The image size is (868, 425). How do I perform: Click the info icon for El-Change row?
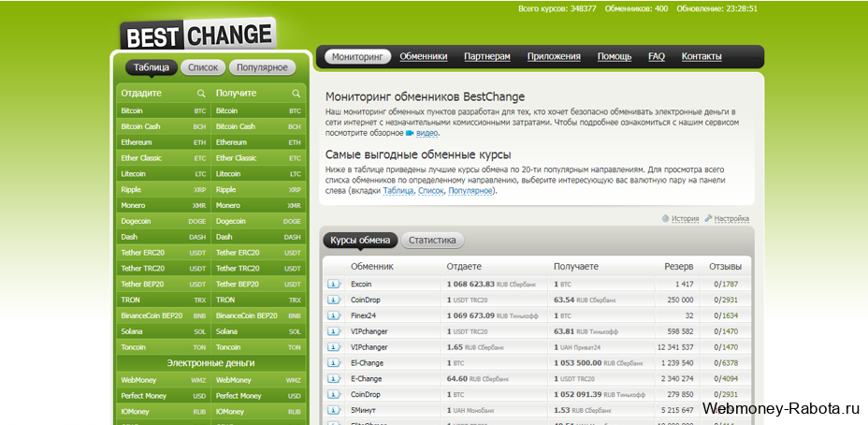tap(334, 363)
